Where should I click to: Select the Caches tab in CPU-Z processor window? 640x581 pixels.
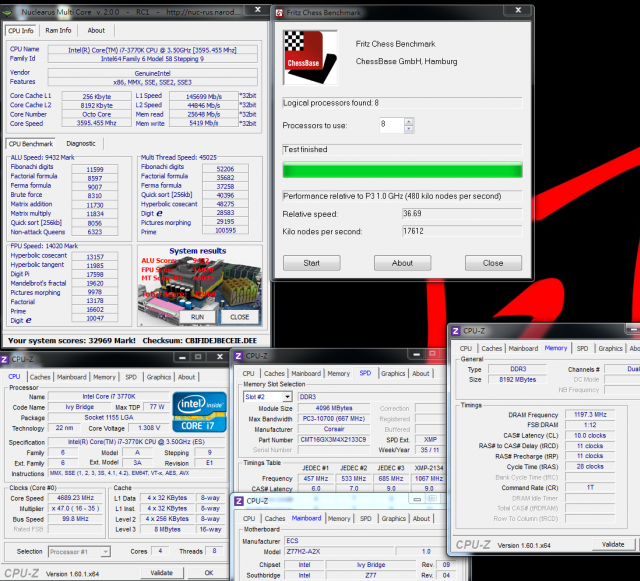coord(40,377)
